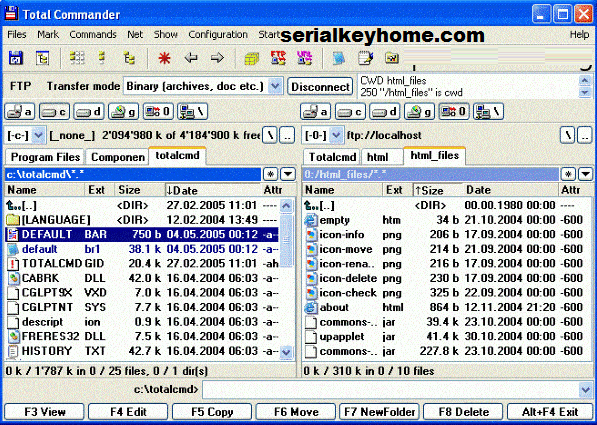Click FTP log scroll up arrow
This screenshot has height=425, width=597.
point(585,80)
